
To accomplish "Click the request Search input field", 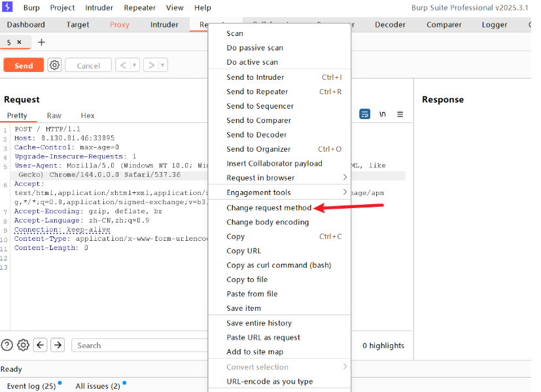I will 140,346.
